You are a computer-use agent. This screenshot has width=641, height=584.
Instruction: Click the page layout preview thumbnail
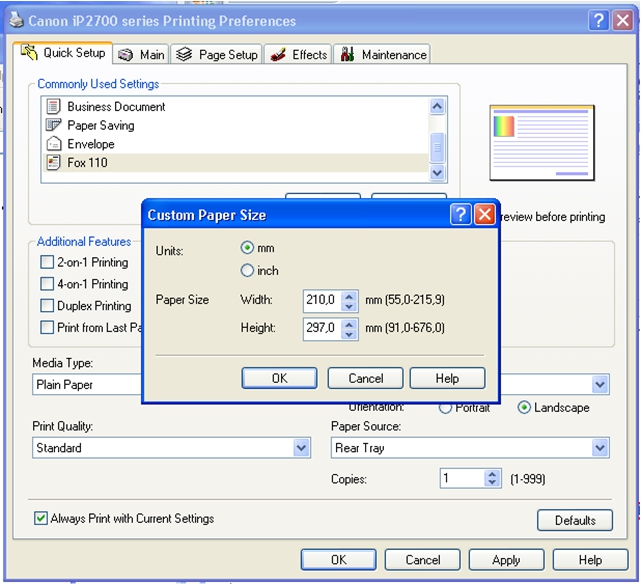pyautogui.click(x=541, y=142)
